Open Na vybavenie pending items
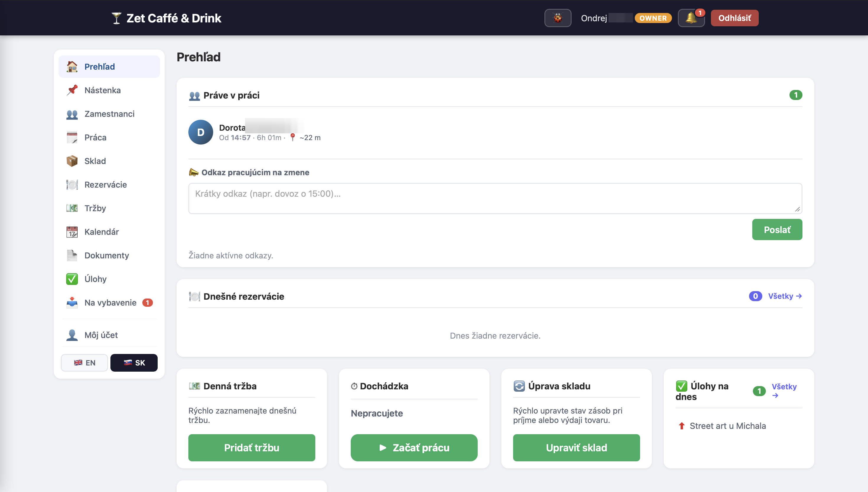The height and width of the screenshot is (492, 868). point(109,303)
